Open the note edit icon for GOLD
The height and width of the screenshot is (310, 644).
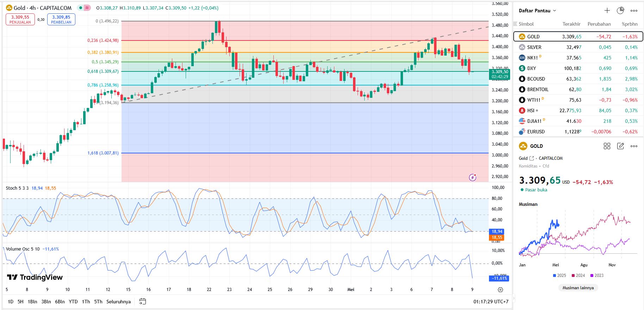point(620,146)
